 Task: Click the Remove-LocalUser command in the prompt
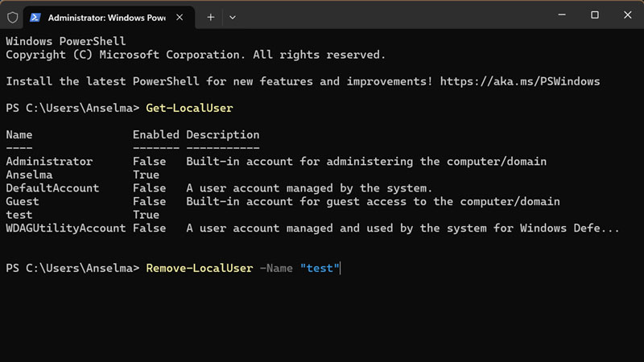coord(199,268)
